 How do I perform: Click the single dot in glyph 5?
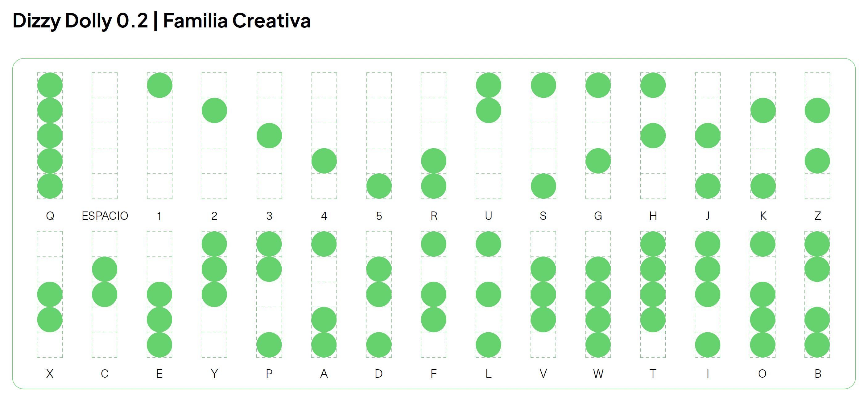pos(379,186)
